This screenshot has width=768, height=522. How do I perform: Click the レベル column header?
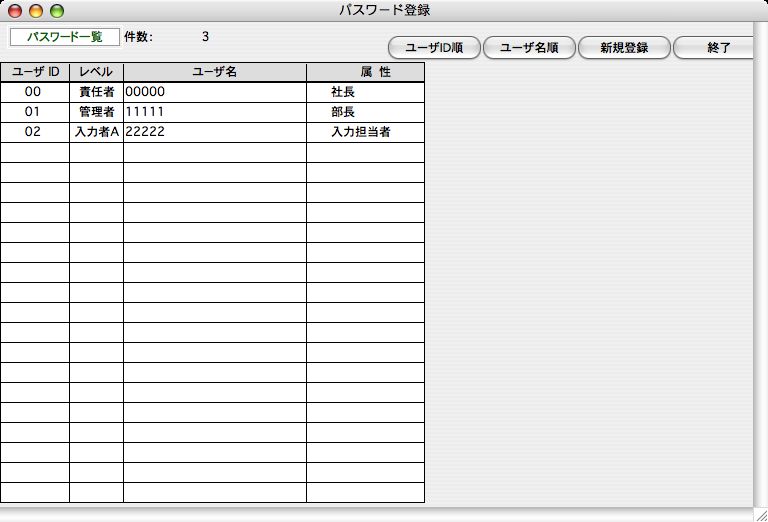point(96,72)
